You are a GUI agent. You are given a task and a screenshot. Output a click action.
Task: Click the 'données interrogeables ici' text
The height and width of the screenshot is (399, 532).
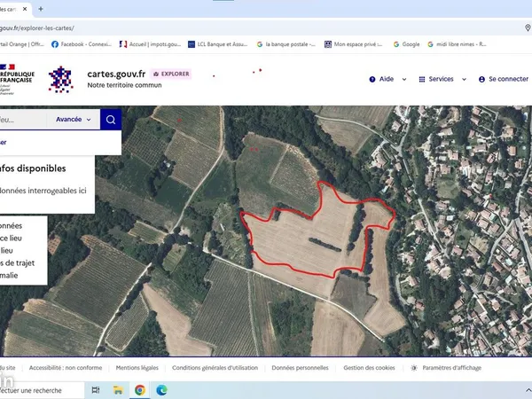coord(43,191)
